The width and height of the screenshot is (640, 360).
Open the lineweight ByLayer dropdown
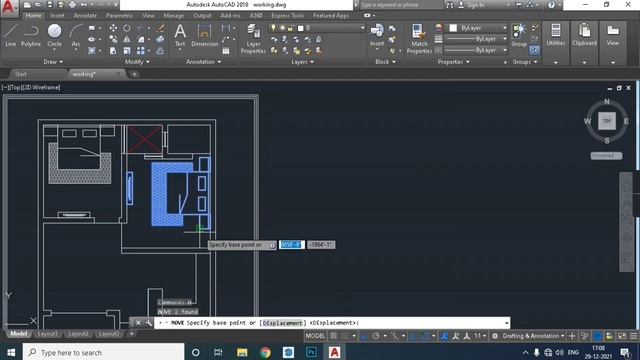476,39
